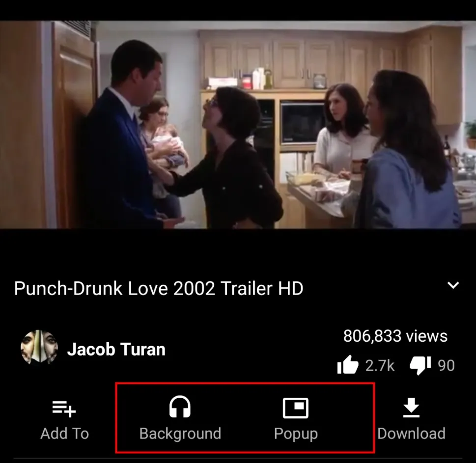The image size is (476, 463).
Task: Tap the thumbs-down dislike icon
Action: (x=420, y=365)
